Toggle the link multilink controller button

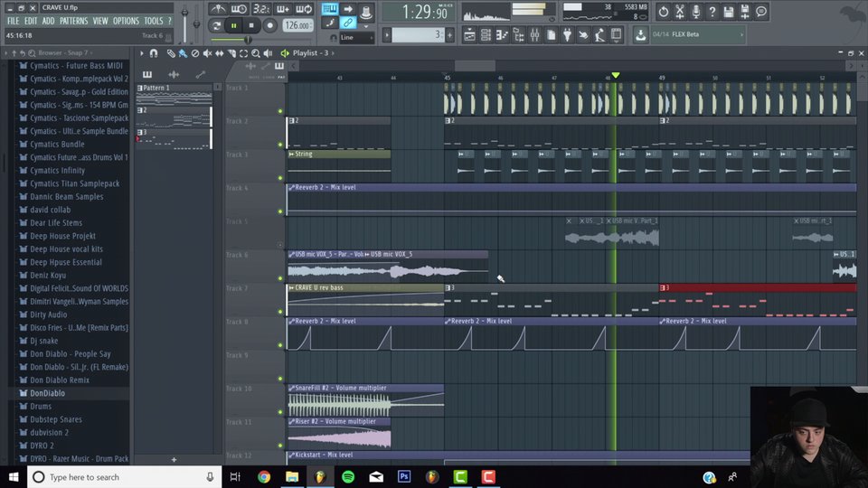tap(348, 23)
